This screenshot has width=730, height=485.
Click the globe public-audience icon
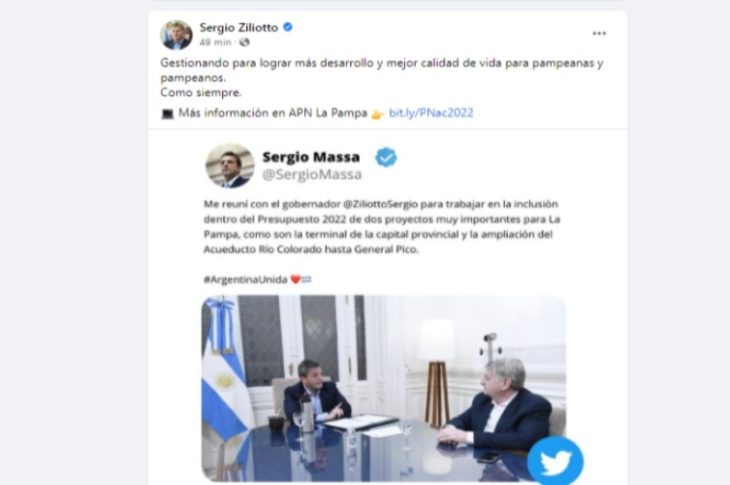(244, 42)
